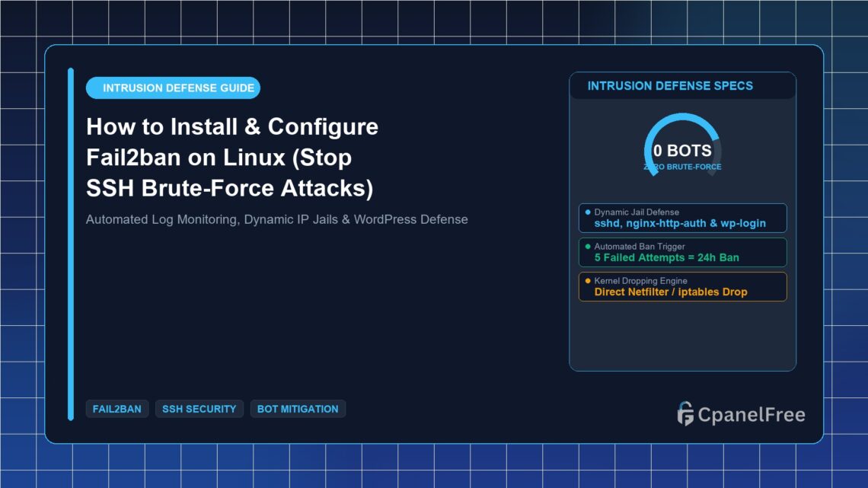
Task: Select the FAIL2BAN tag
Action: click(116, 409)
